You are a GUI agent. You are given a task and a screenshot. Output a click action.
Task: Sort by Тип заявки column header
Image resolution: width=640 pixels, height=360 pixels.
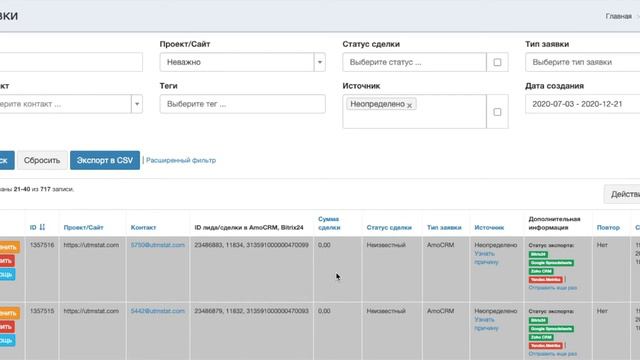pos(444,227)
